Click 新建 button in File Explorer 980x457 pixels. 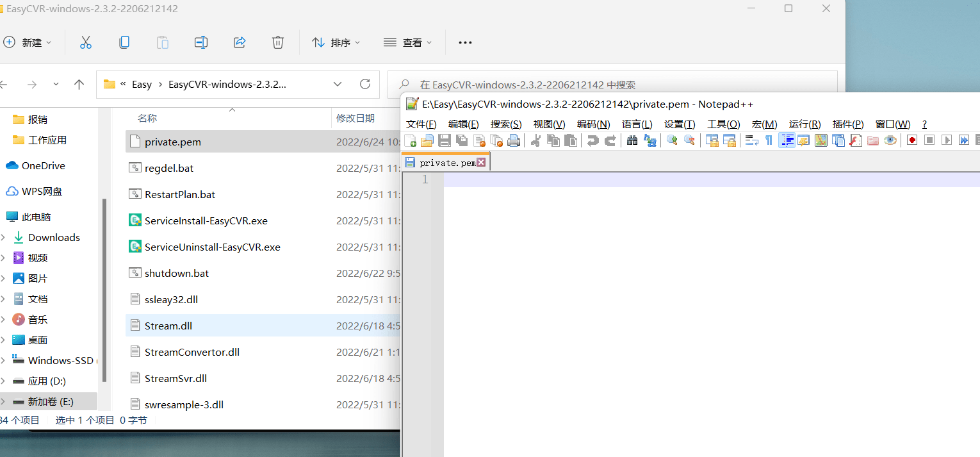[x=28, y=42]
